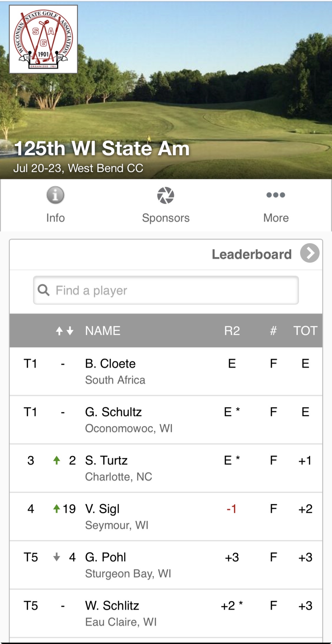Click V. Sigl's green up arrow
332x644 pixels.
[x=56, y=509]
